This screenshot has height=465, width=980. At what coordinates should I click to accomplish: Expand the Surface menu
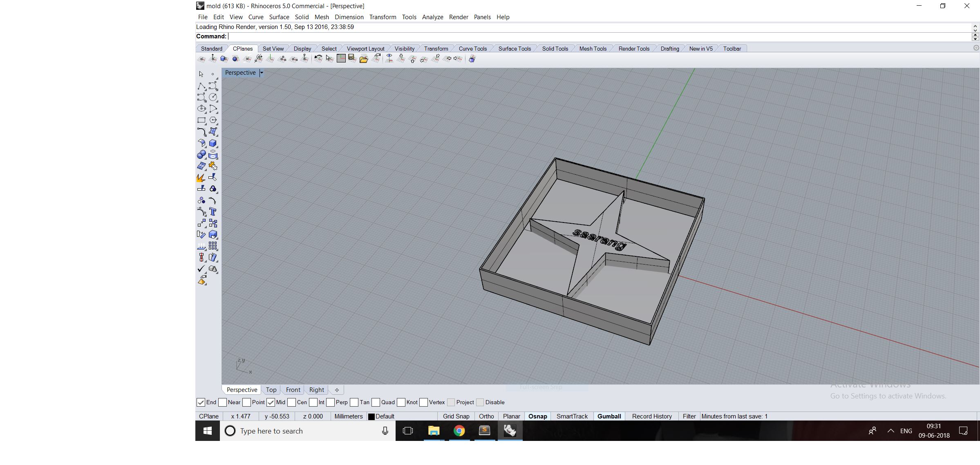tap(279, 17)
